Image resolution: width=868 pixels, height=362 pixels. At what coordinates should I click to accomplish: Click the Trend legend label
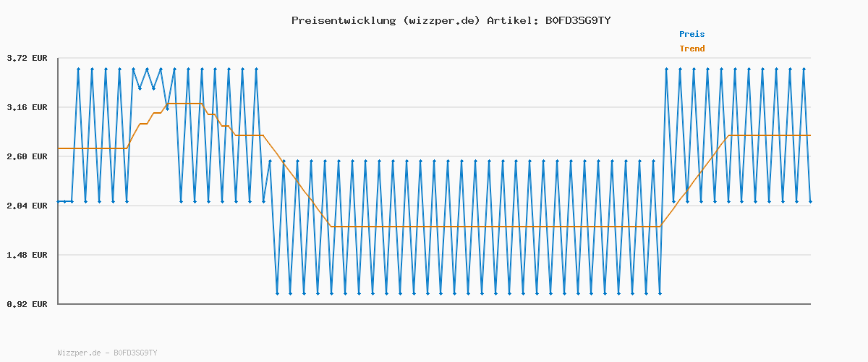692,49
